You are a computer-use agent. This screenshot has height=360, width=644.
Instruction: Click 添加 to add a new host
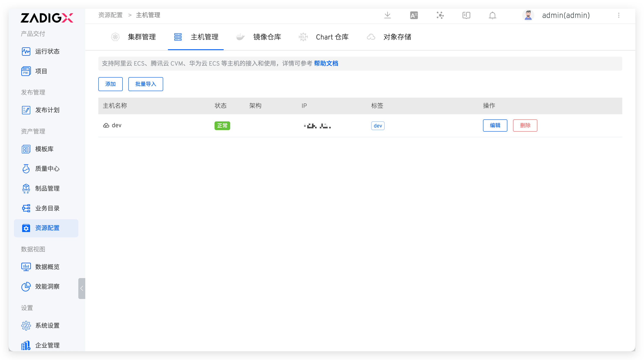tap(110, 84)
